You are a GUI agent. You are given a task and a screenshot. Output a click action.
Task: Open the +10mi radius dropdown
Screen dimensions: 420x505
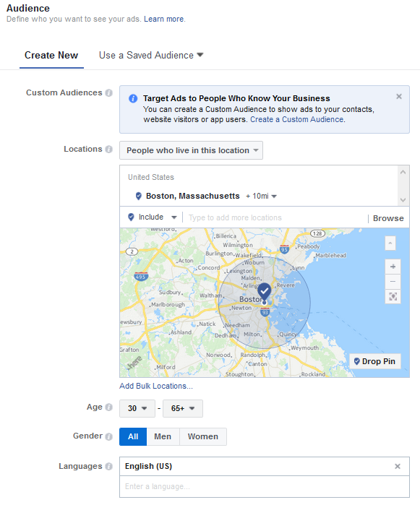click(261, 196)
